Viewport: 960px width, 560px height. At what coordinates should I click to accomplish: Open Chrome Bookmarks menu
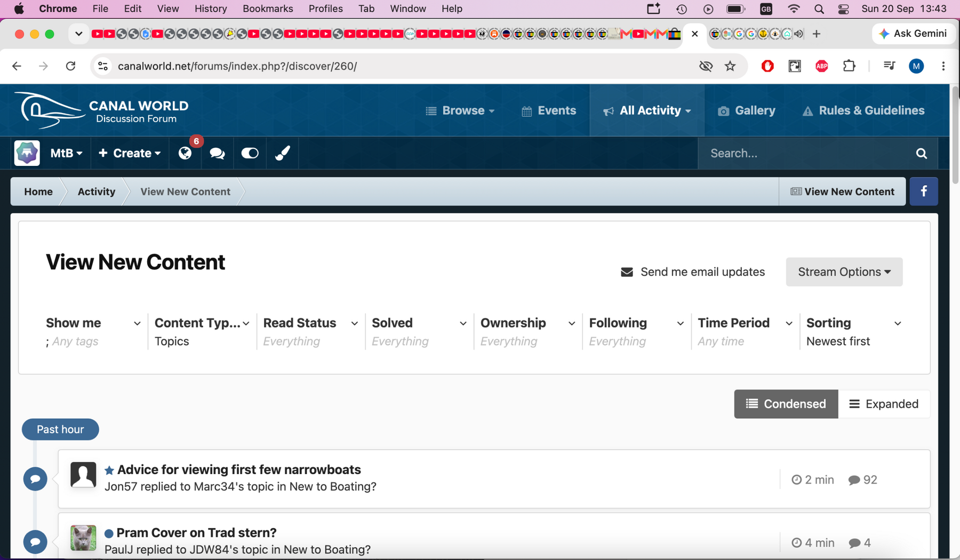(268, 9)
